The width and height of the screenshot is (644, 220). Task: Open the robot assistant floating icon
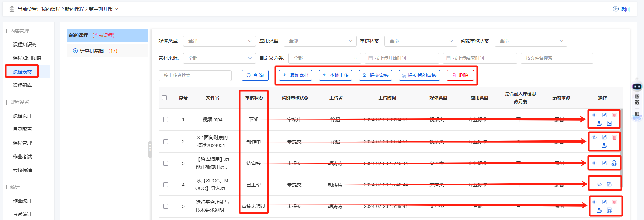tap(637, 87)
